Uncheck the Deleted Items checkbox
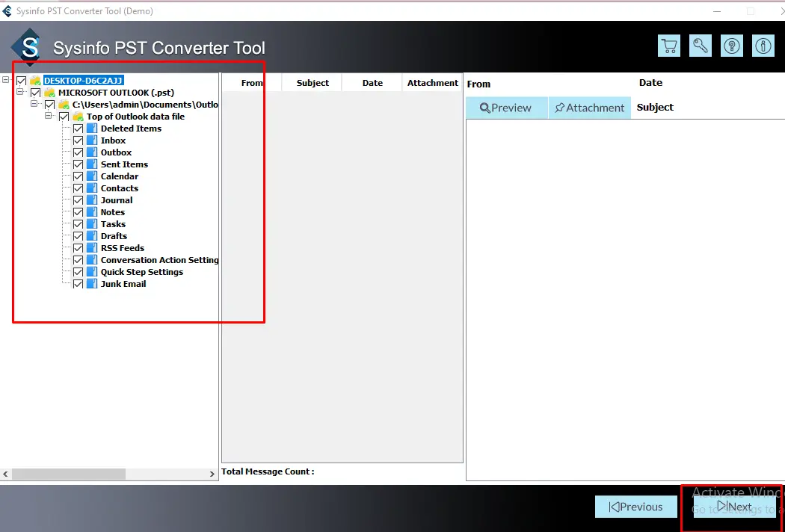Image resolution: width=785 pixels, height=532 pixels. [78, 129]
